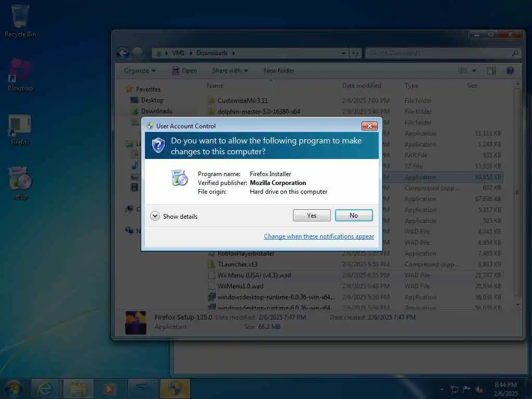Click the UAC shield question icon
Screen dimensions: 532x399
(x=158, y=145)
